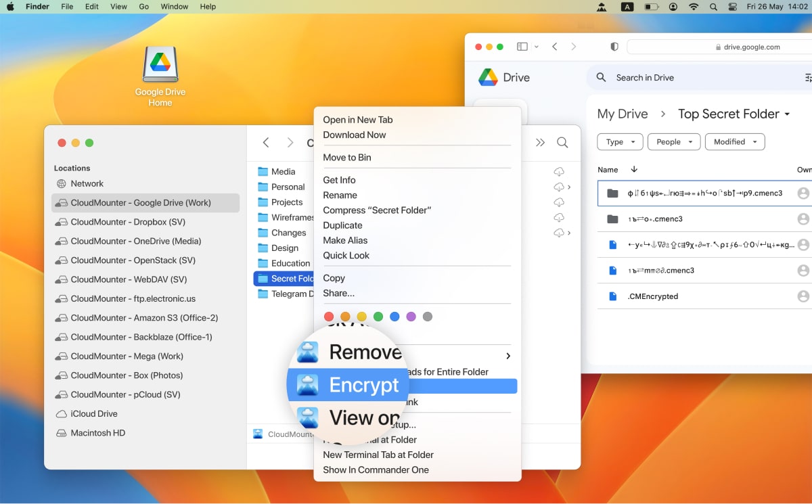Open Google Drive Home desktop icon
812x504 pixels.
[x=160, y=66]
